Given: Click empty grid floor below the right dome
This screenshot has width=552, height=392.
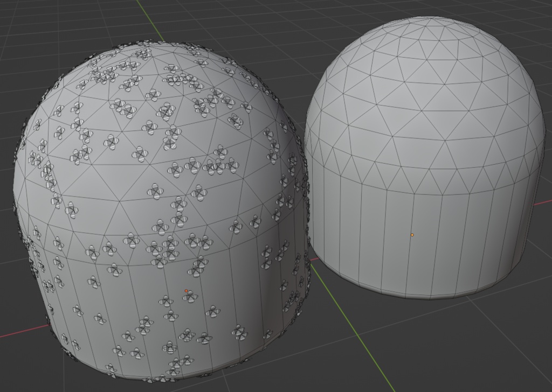Looking at the screenshot, I should (440, 345).
